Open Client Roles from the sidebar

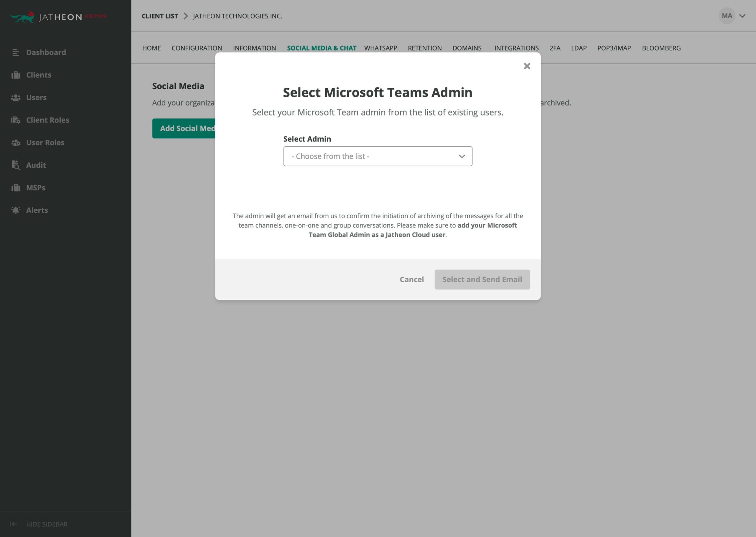coord(47,120)
